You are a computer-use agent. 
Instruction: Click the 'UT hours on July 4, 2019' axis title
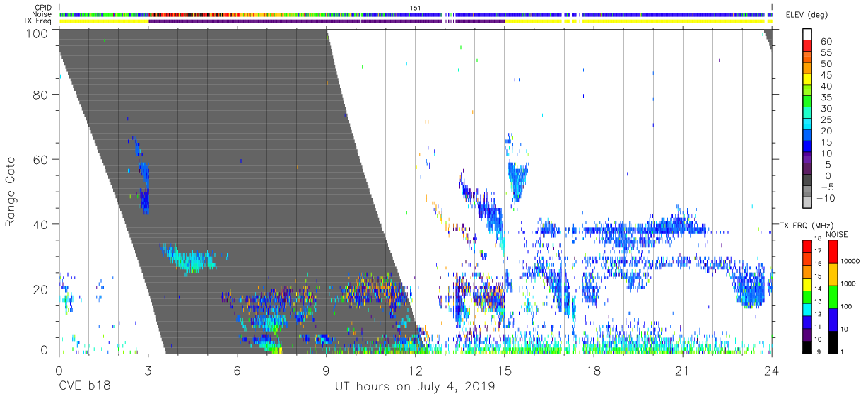415,387
